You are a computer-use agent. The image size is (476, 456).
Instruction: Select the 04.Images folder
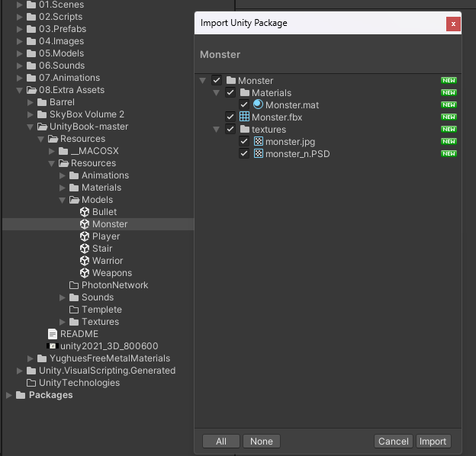coord(61,41)
